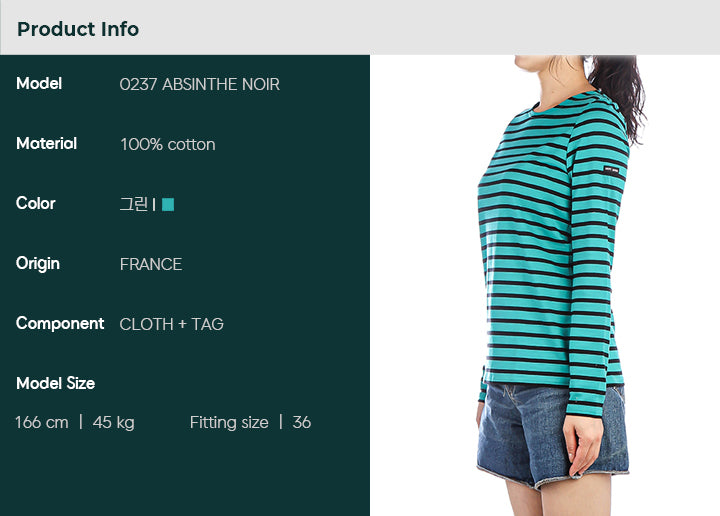Click the CLOTH + TAG text
Viewport: 720px width, 516px height.
pyautogui.click(x=171, y=325)
